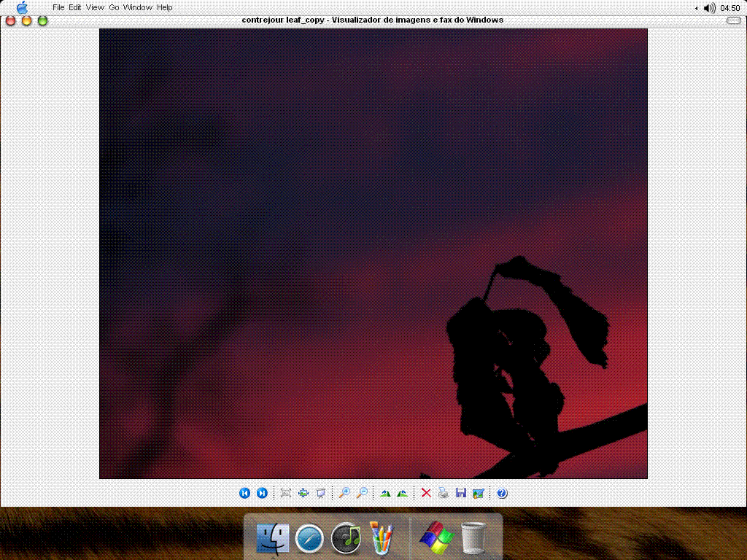This screenshot has height=560, width=747.
Task: Click the window title text
Action: [x=373, y=20]
